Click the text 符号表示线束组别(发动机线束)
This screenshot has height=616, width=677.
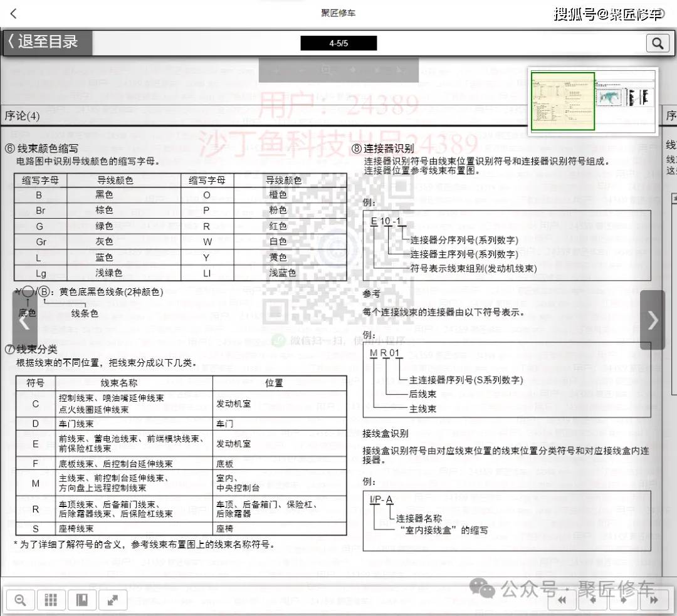pos(473,268)
